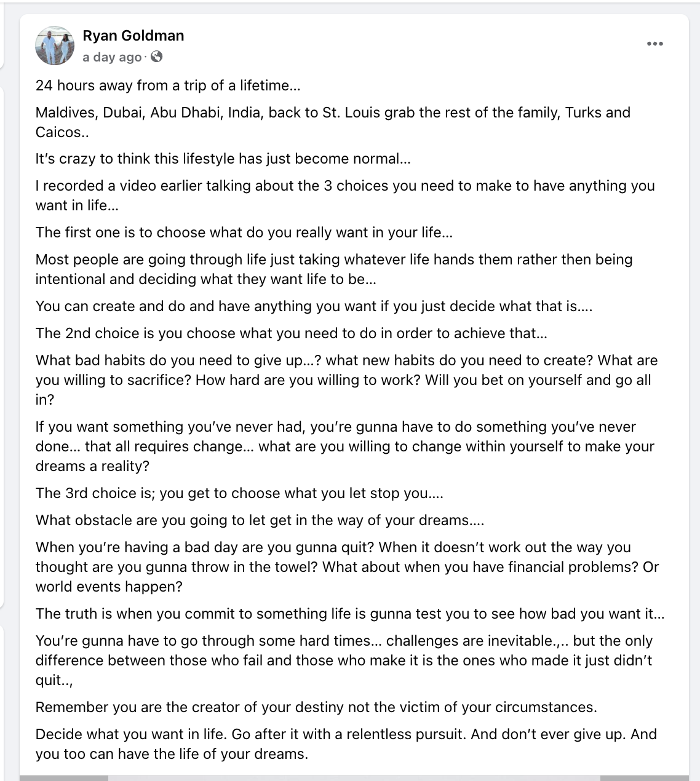This screenshot has height=781, width=700.
Task: Click 'The 2nd choice is you choose' line
Action: [292, 333]
